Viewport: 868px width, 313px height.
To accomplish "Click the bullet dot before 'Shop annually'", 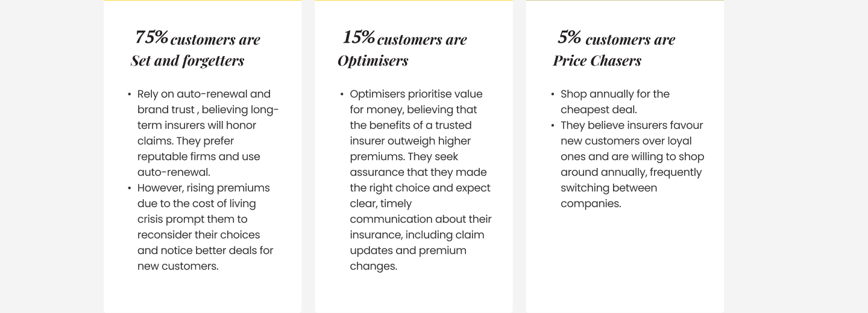I will 553,95.
